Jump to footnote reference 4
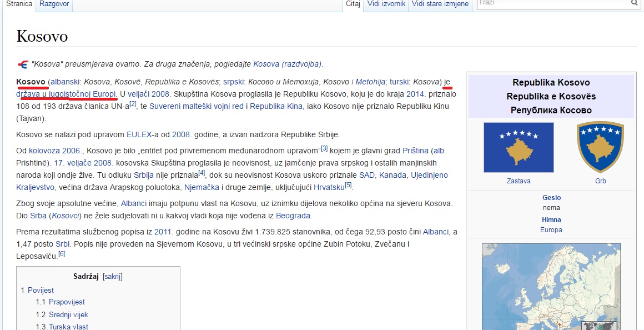Image resolution: width=644 pixels, height=330 pixels. coord(202,173)
